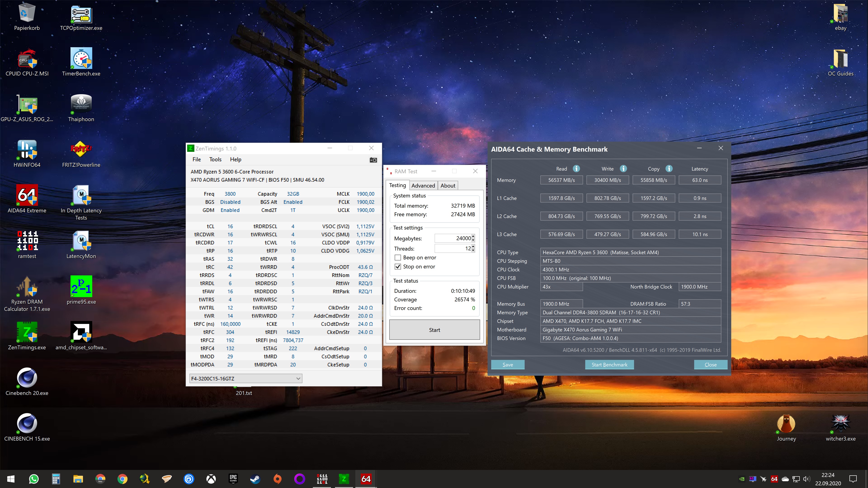The height and width of the screenshot is (488, 868).
Task: Open LatencyMon desktop shortcut
Action: point(81,245)
